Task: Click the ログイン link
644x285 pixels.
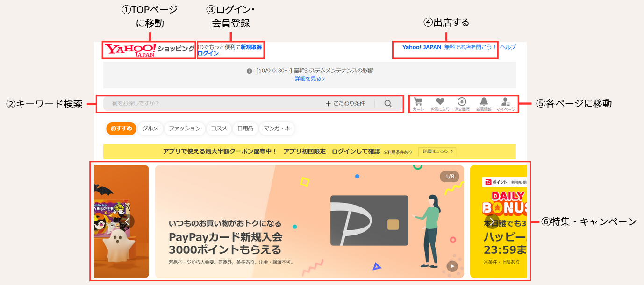Action: tap(208, 53)
